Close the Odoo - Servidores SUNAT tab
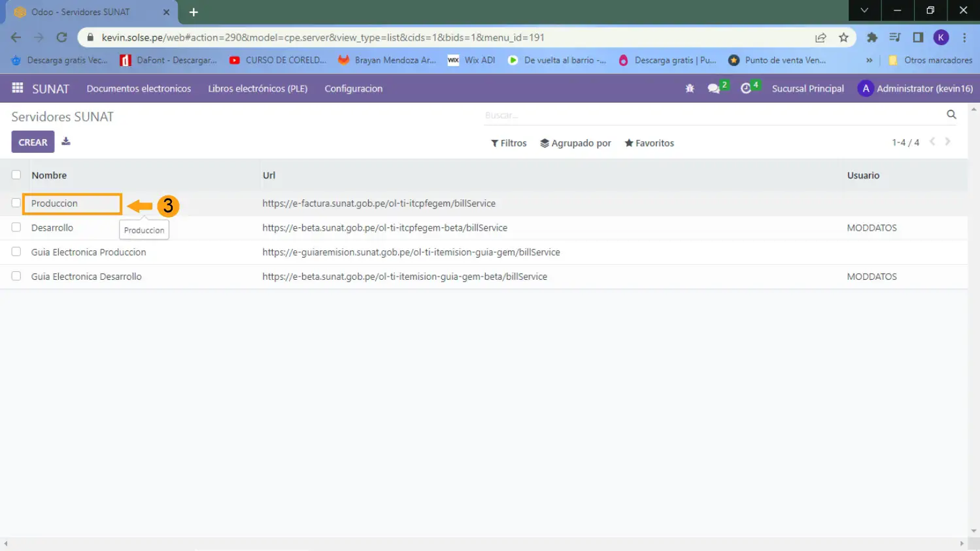The height and width of the screenshot is (551, 980). 166,12
